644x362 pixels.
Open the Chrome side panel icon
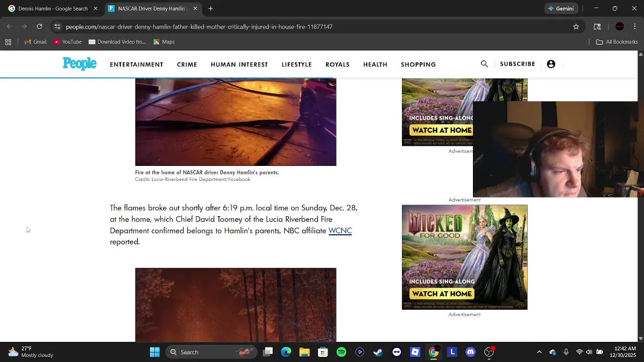point(597,27)
